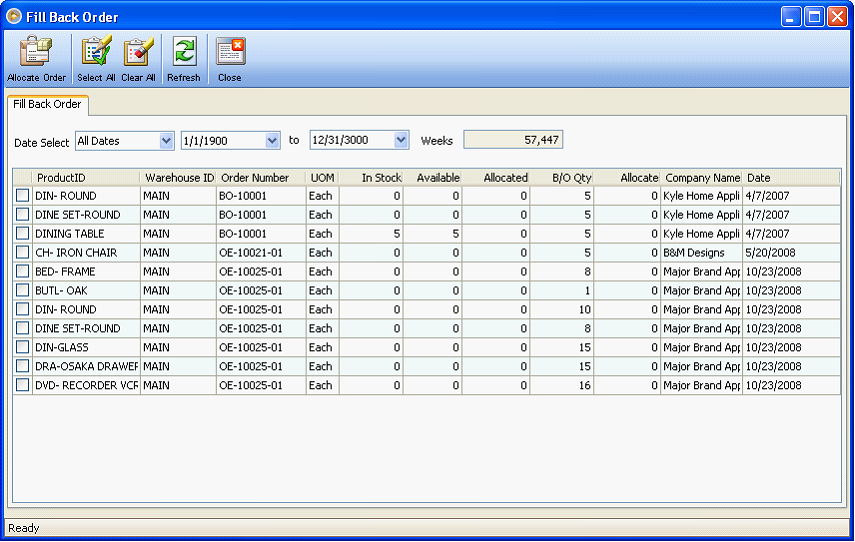Select the BUTL- OAK product cell
The width and height of the screenshot is (855, 542).
86,291
